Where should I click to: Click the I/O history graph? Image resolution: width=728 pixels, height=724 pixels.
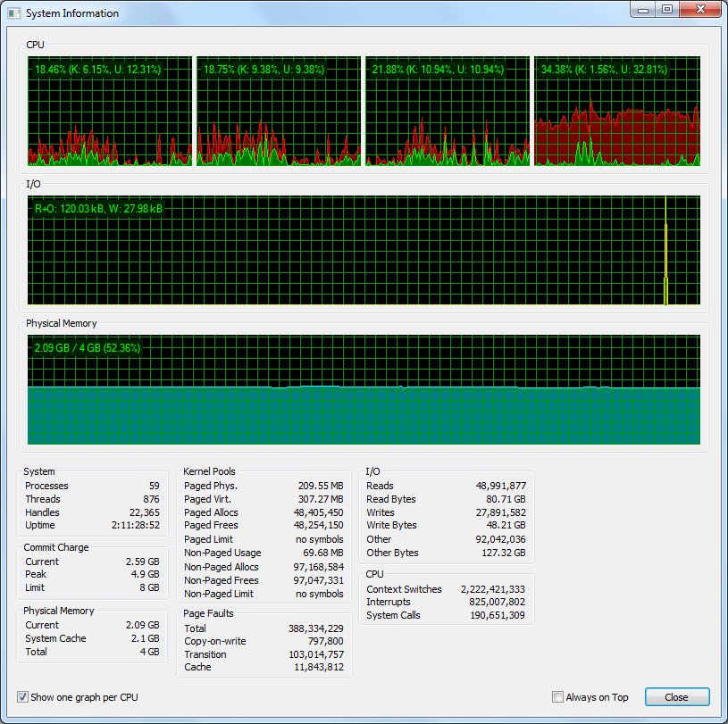(364, 250)
